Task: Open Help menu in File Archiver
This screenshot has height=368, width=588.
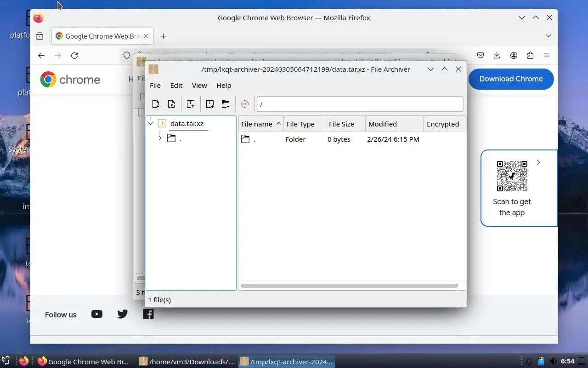Action: [224, 85]
